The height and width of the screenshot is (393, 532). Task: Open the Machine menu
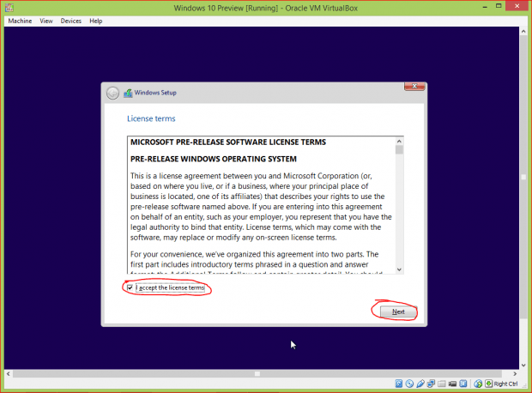[20, 21]
